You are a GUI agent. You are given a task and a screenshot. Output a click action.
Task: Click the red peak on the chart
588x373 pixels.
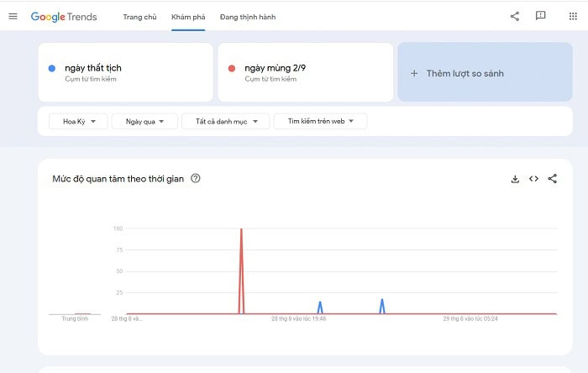coord(241,230)
